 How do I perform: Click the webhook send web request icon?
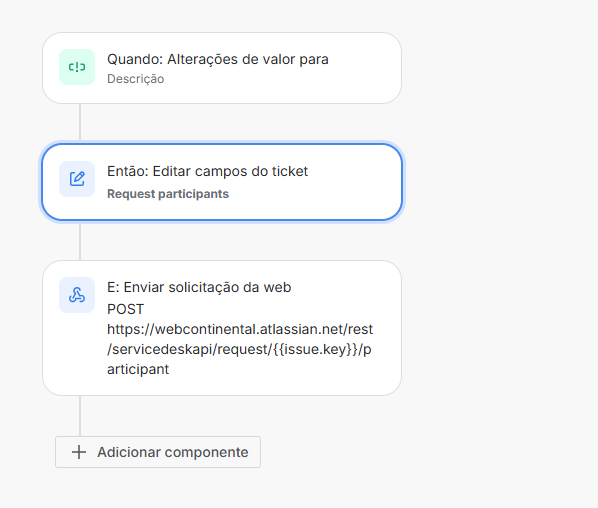77,295
